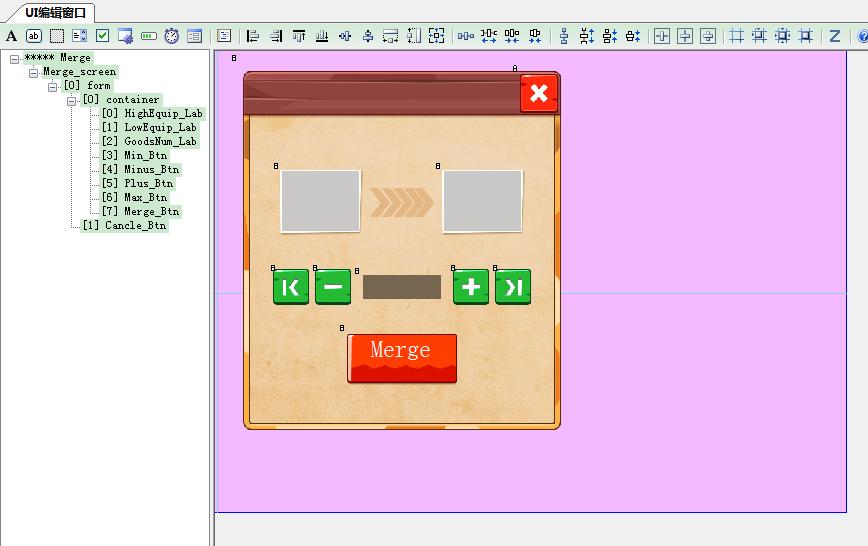Make selected controls the same width
Screen dimensions: 868x546
pos(390,36)
